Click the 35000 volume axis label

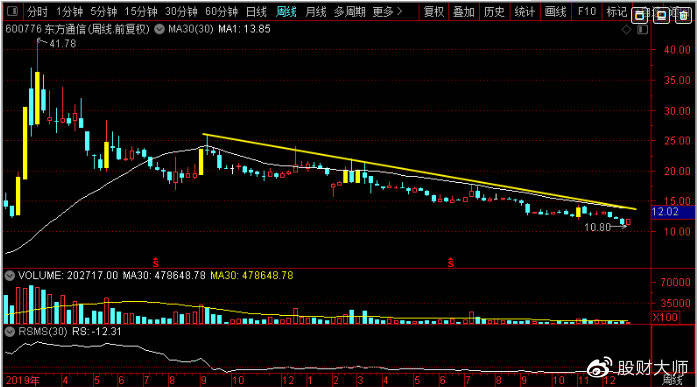pyautogui.click(x=675, y=303)
